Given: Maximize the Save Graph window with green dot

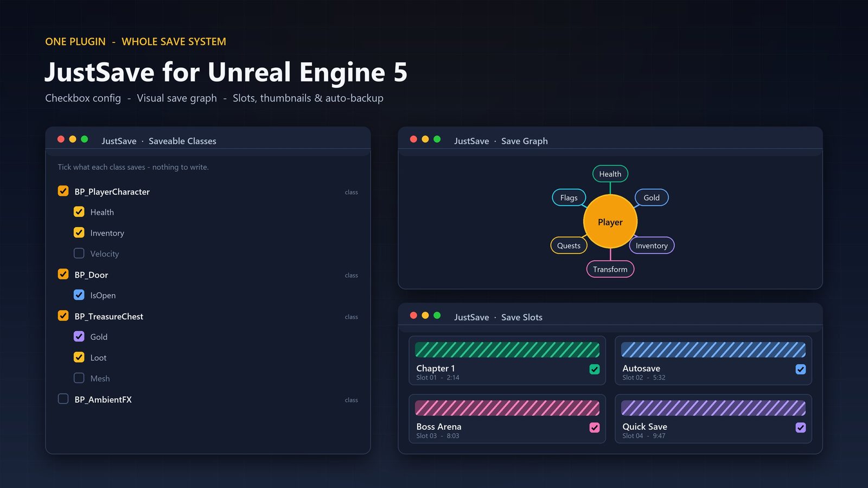Looking at the screenshot, I should [437, 139].
